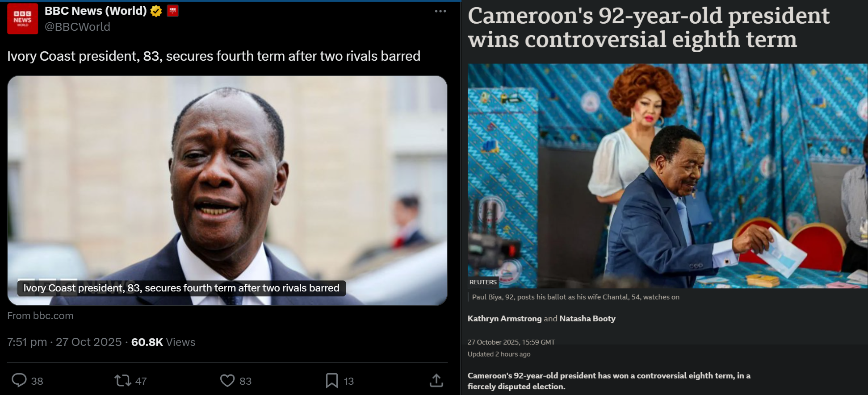This screenshot has width=868, height=395.
Task: Click the link card caption overlay text
Action: click(181, 288)
